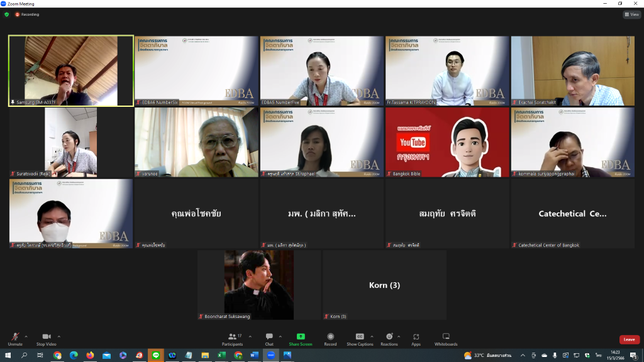The image size is (644, 362).
Task: Open the Chat panel
Action: (x=269, y=339)
